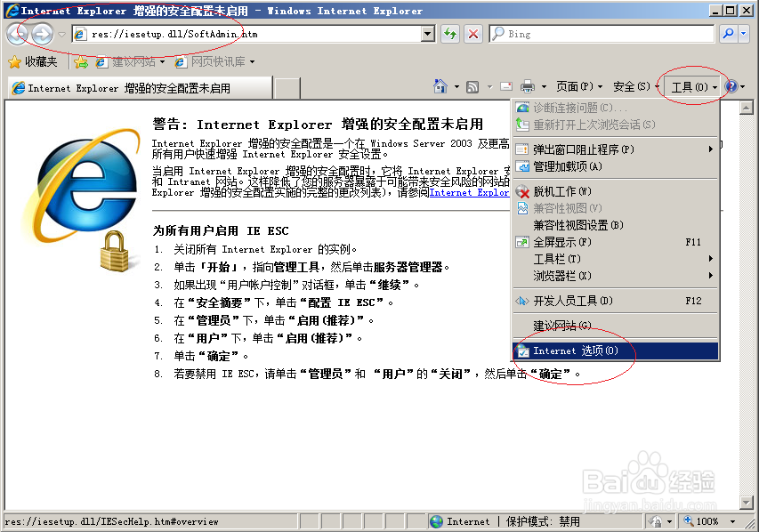Click the Add to Favorites Bar icon
The image size is (759, 532).
point(81,62)
